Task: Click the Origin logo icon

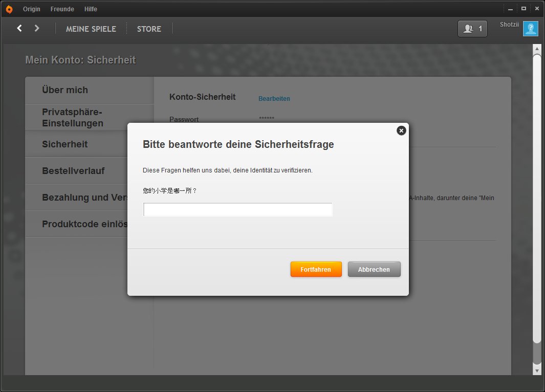Action: [x=9, y=9]
